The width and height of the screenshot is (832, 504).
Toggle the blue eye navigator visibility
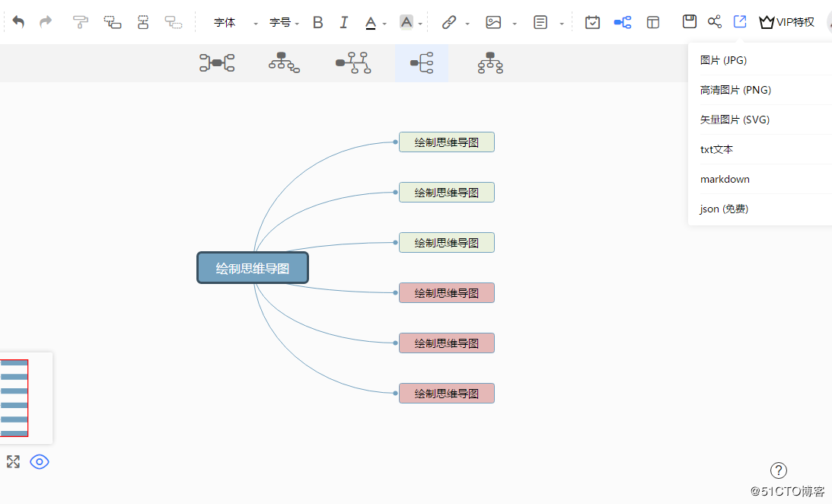[40, 461]
